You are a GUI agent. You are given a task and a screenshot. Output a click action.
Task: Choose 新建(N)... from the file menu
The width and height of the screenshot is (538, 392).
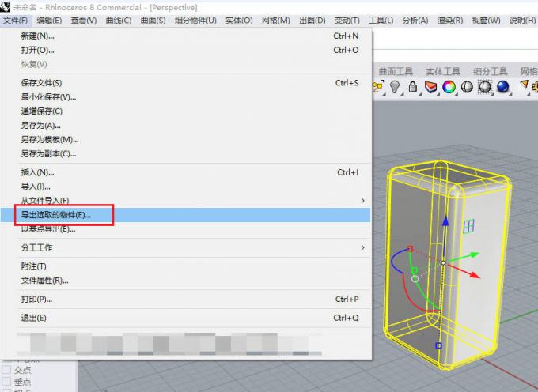185,36
